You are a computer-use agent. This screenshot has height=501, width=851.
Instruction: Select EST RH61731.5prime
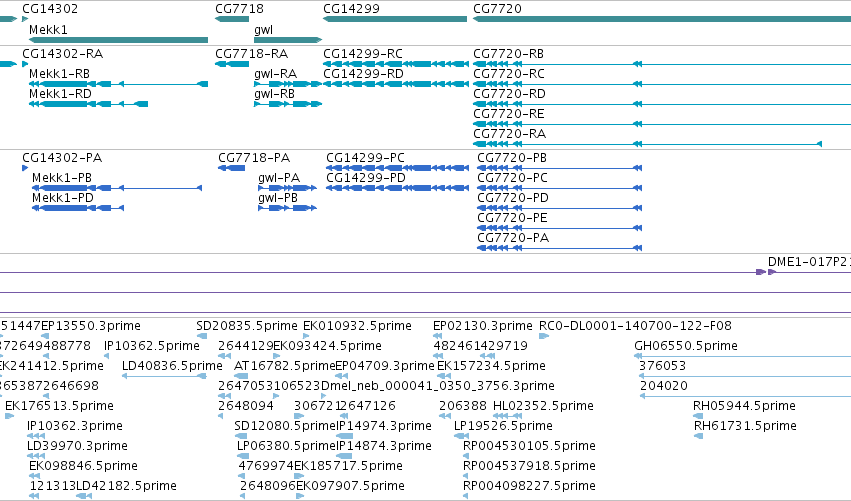[x=745, y=427]
